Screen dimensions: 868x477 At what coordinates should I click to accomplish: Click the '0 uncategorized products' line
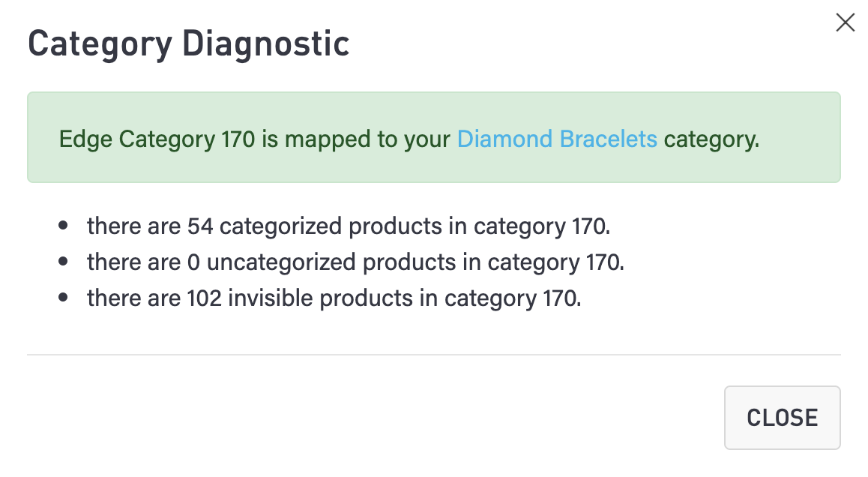click(355, 262)
